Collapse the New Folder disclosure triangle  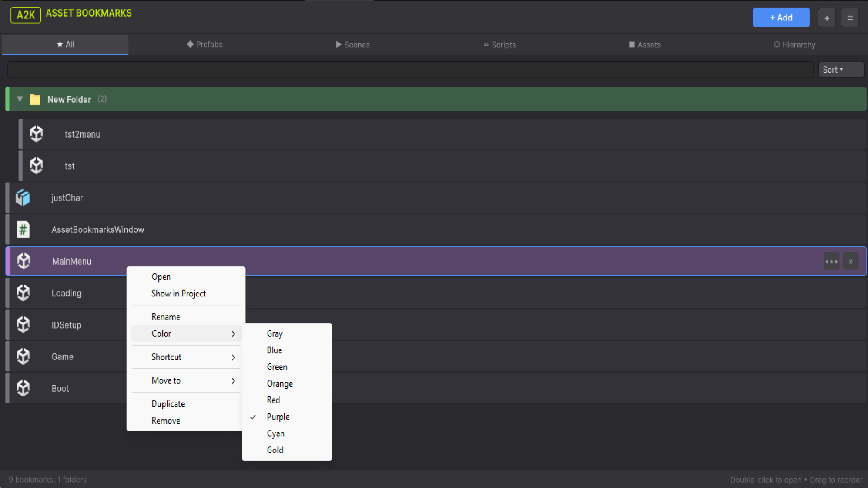pyautogui.click(x=20, y=99)
